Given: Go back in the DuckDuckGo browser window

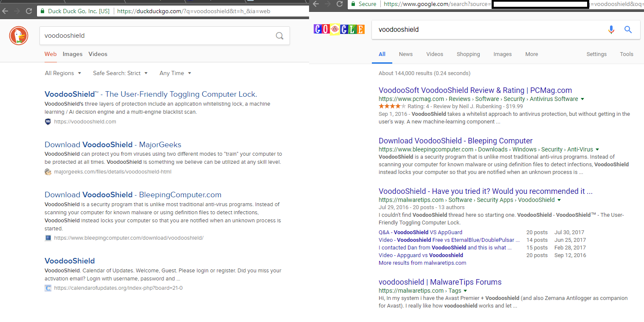Looking at the screenshot, I should point(5,11).
